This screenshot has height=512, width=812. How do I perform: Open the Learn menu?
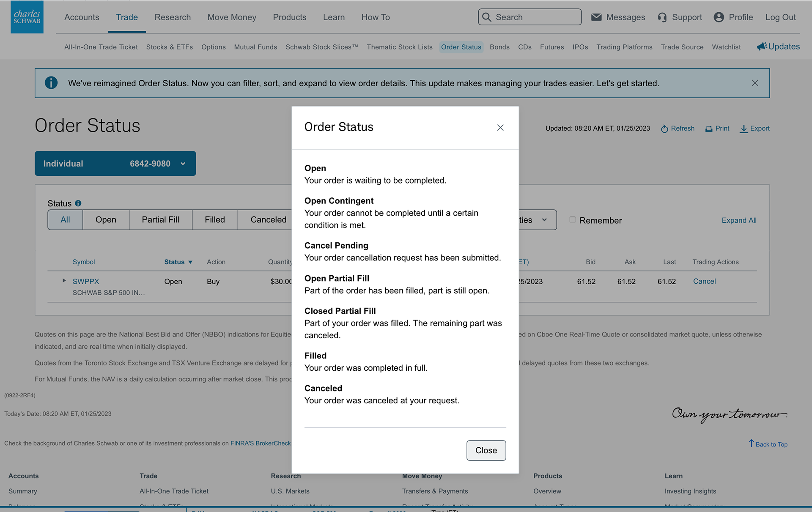334,17
